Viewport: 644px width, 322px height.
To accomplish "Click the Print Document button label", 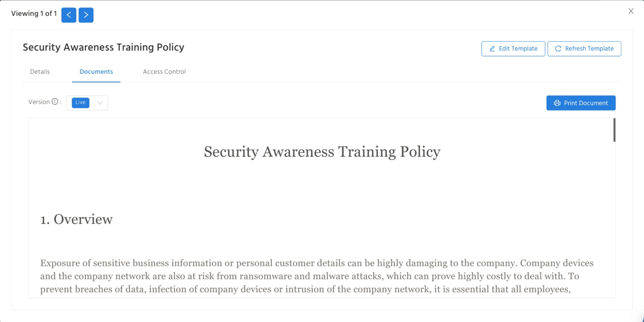I will pos(586,103).
